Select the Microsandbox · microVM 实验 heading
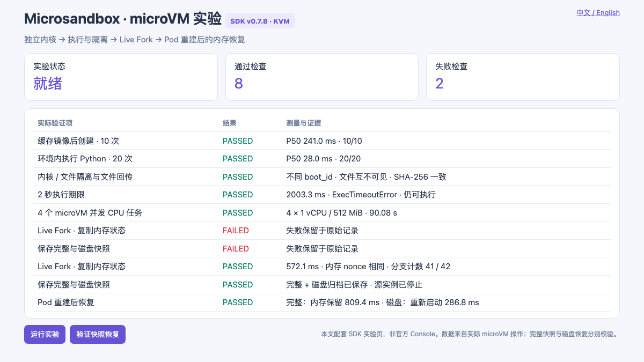 [123, 19]
